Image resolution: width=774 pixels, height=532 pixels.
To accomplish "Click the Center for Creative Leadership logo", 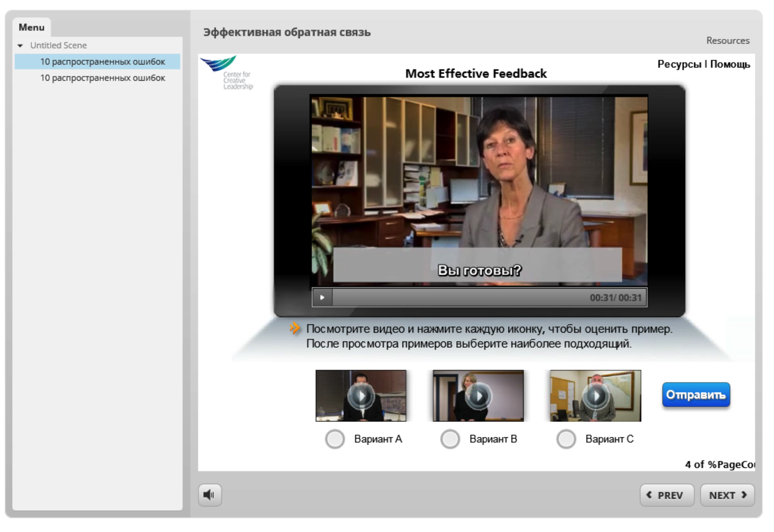I will 227,72.
